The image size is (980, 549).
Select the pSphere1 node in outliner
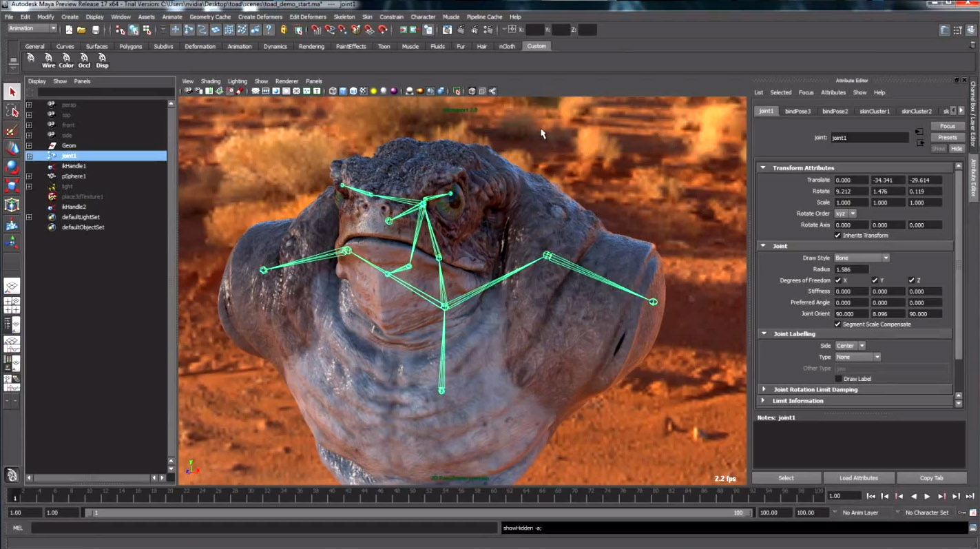click(x=74, y=176)
